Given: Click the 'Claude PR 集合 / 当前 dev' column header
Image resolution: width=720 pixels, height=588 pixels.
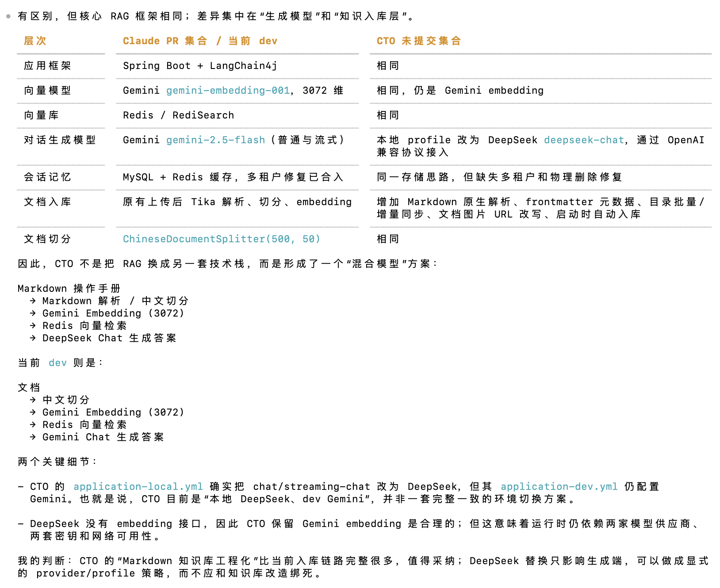Looking at the screenshot, I should [x=200, y=41].
